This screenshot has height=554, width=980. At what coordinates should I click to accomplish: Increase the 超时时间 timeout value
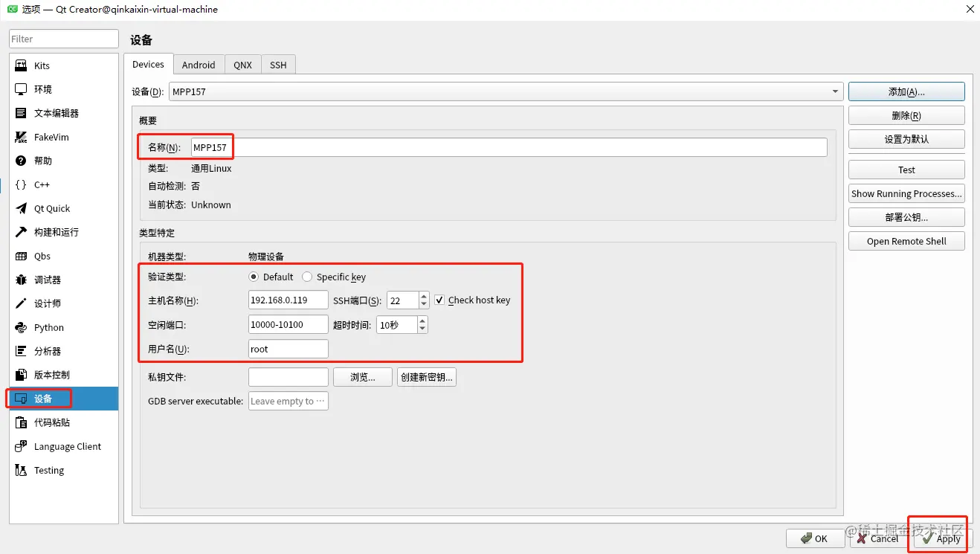422,321
